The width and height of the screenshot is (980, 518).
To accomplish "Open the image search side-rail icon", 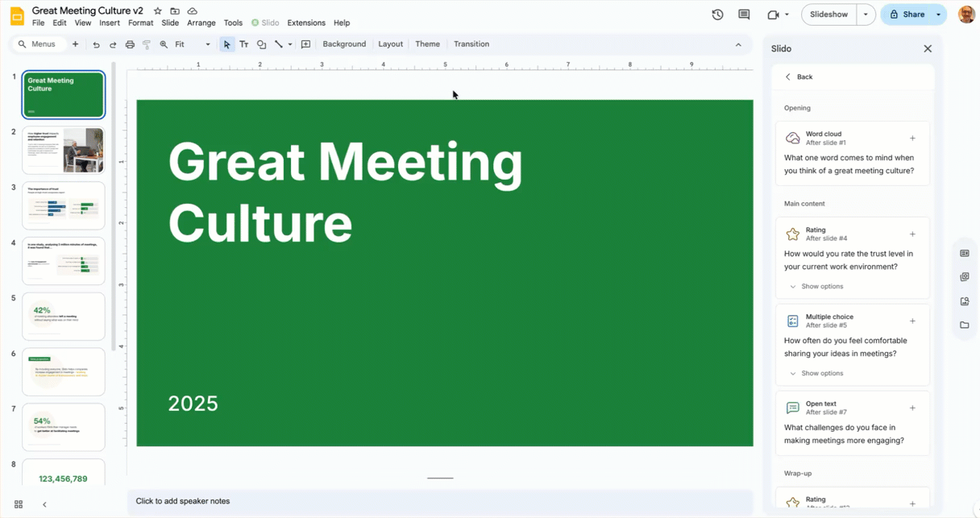I will (965, 301).
